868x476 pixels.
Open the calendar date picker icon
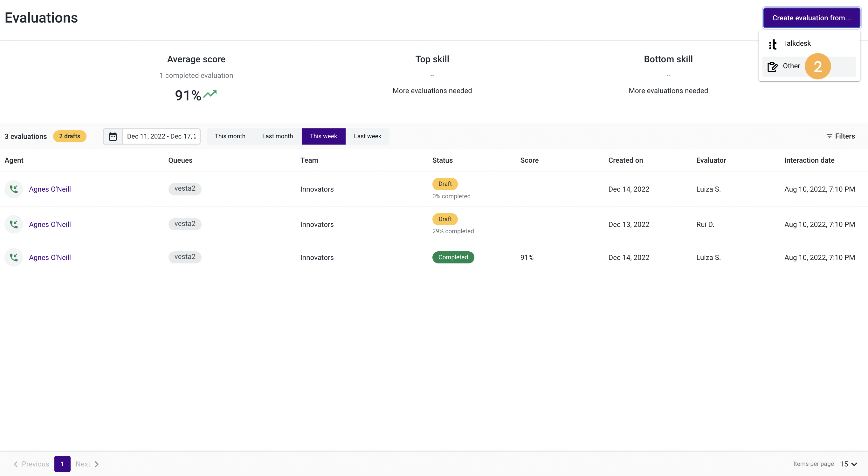point(113,136)
